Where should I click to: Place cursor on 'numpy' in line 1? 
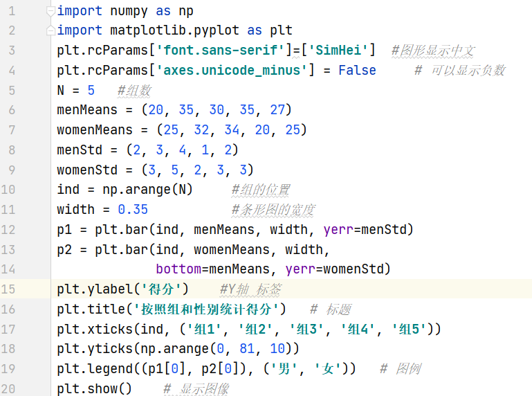pos(129,11)
